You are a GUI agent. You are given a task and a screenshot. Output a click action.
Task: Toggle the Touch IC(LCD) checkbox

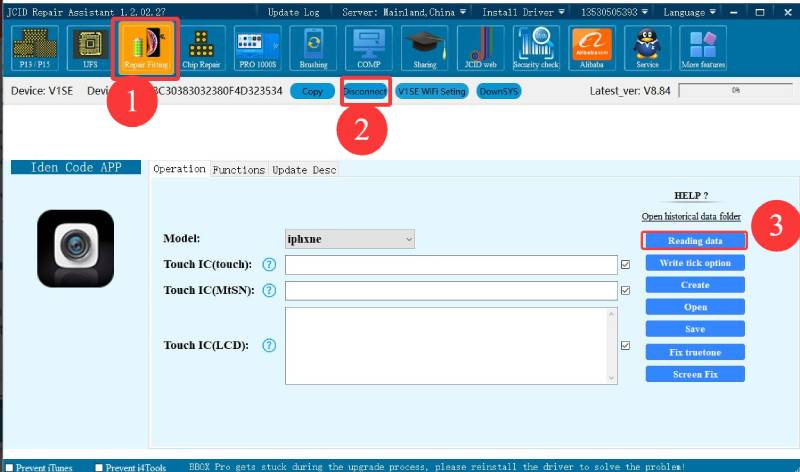[x=626, y=345]
